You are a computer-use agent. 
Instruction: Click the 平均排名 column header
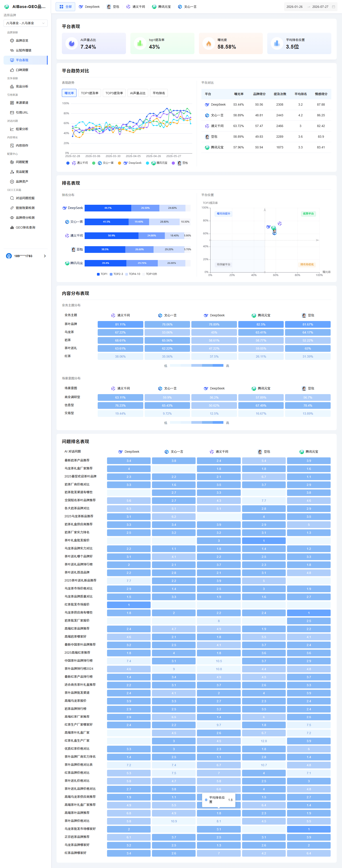click(x=301, y=94)
